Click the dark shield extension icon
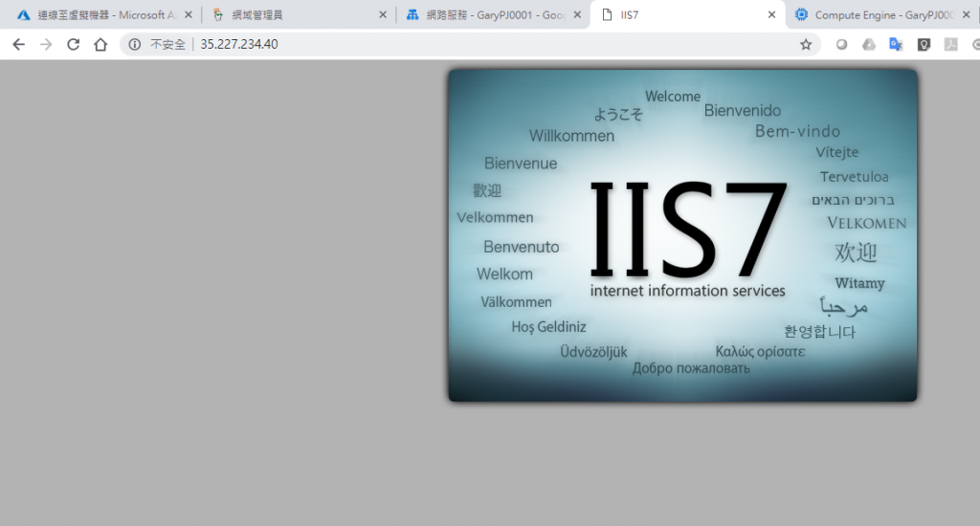 pos(924,44)
